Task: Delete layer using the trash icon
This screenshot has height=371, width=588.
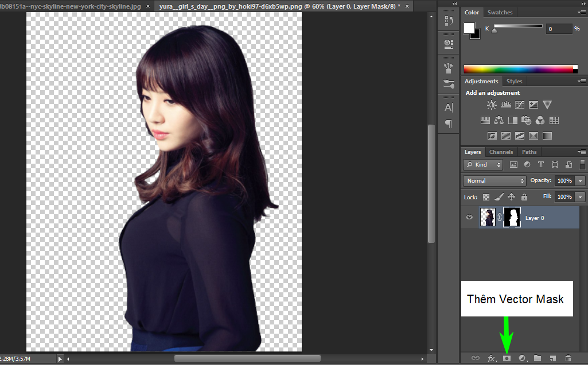Action: pyautogui.click(x=568, y=358)
